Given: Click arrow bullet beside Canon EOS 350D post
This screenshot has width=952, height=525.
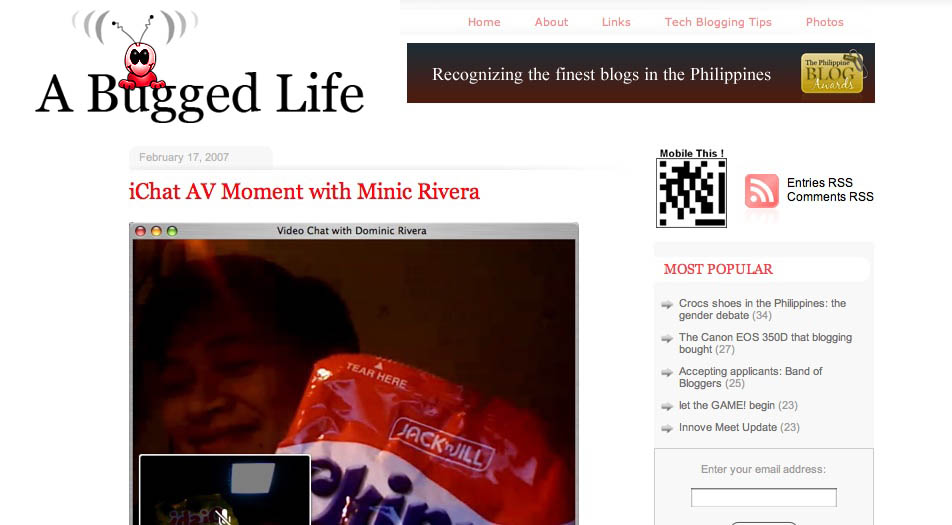Looking at the screenshot, I should [x=667, y=338].
